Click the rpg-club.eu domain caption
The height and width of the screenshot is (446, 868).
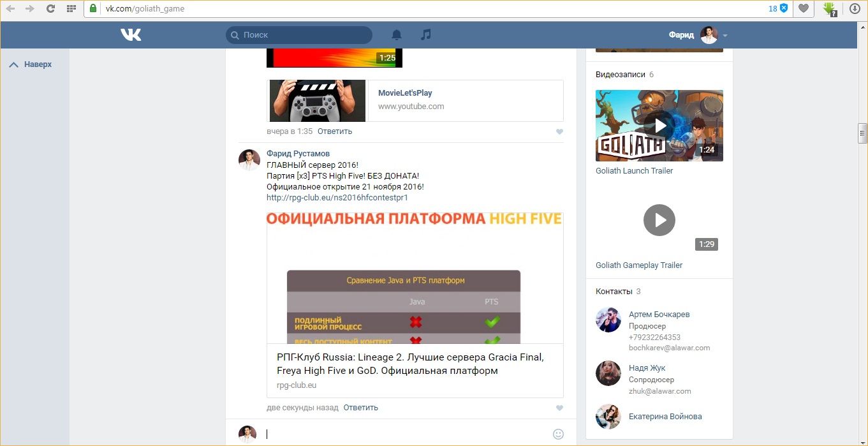click(297, 385)
